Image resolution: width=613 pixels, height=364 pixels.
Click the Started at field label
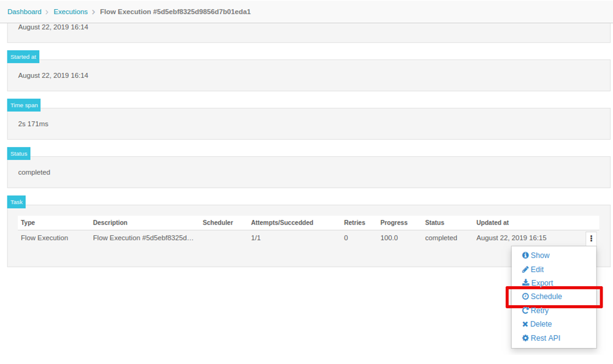click(23, 57)
